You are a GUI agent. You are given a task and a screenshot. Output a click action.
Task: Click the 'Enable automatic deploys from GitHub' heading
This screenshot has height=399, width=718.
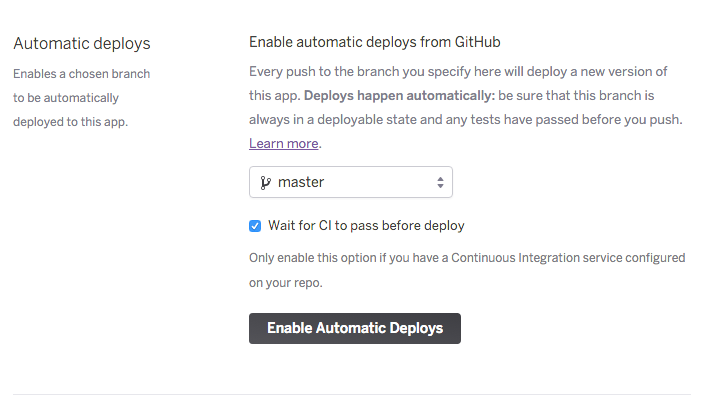coord(375,42)
